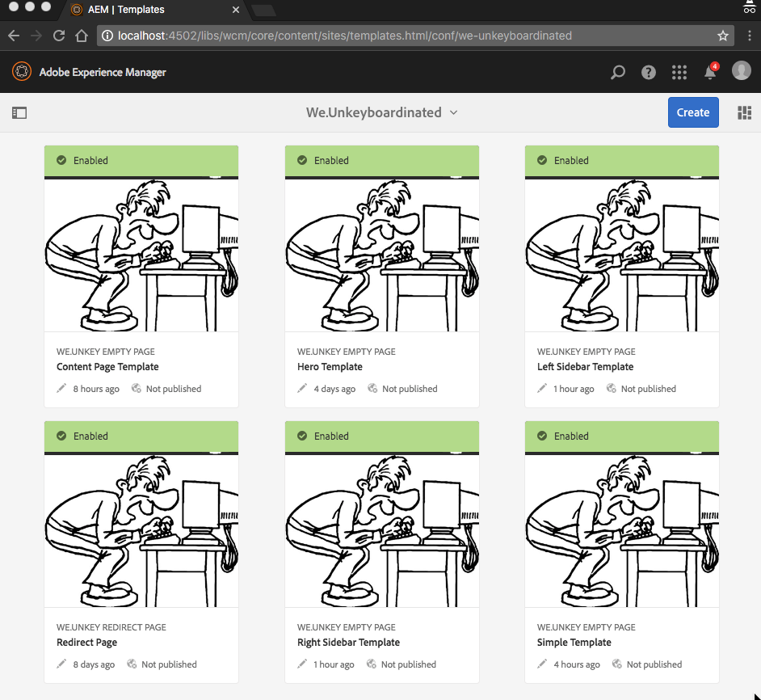761x700 pixels.
Task: Click pencil icon on Right Sidebar Template card
Action: pos(302,664)
